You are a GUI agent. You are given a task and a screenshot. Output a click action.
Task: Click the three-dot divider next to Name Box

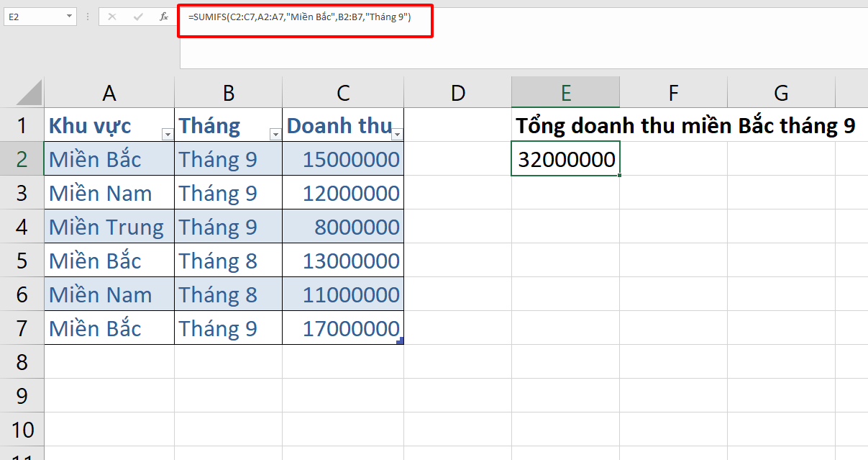click(87, 16)
